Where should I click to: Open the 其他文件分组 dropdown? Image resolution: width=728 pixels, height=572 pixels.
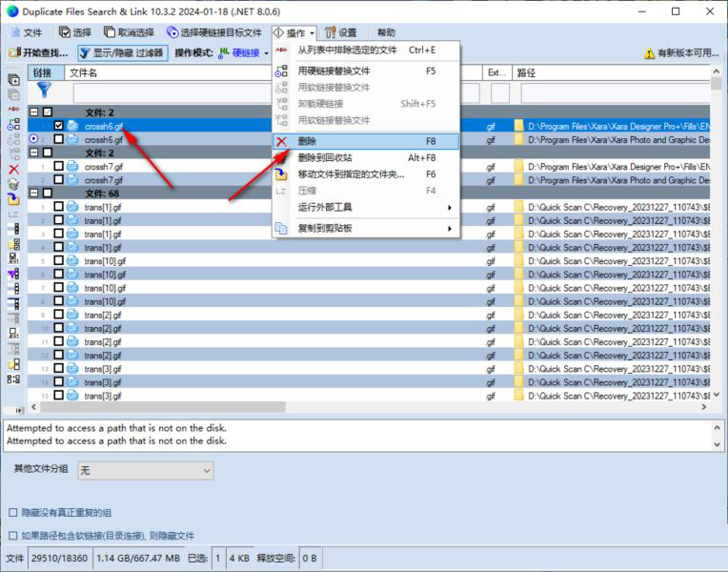(x=146, y=471)
